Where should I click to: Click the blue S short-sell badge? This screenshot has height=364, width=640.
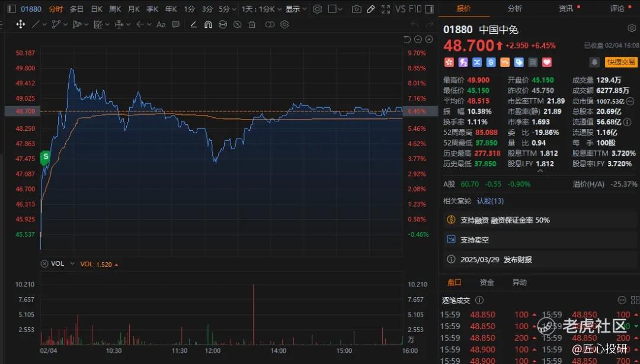(x=491, y=62)
